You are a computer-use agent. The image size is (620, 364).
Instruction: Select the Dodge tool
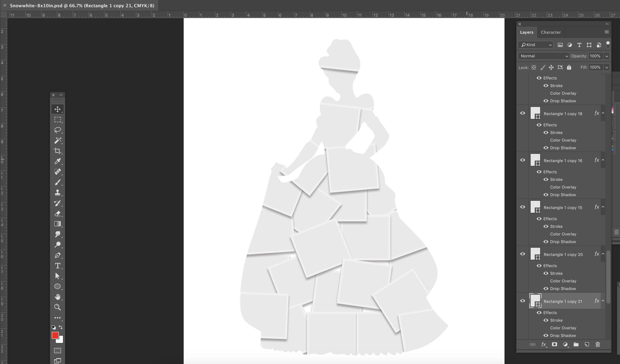pyautogui.click(x=58, y=244)
